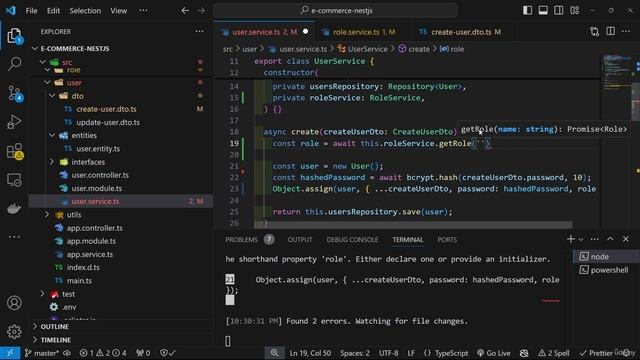Open the customize layout icon
Viewport: 640px width, 360px height.
575,10
